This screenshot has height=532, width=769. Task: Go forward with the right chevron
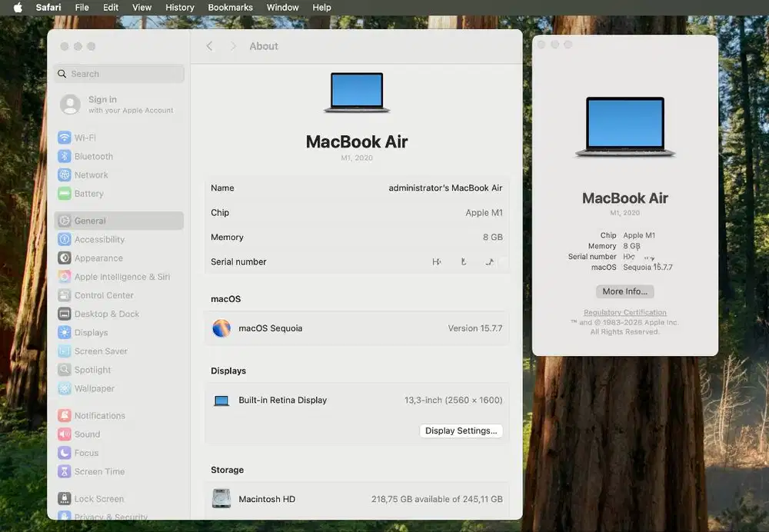233,46
